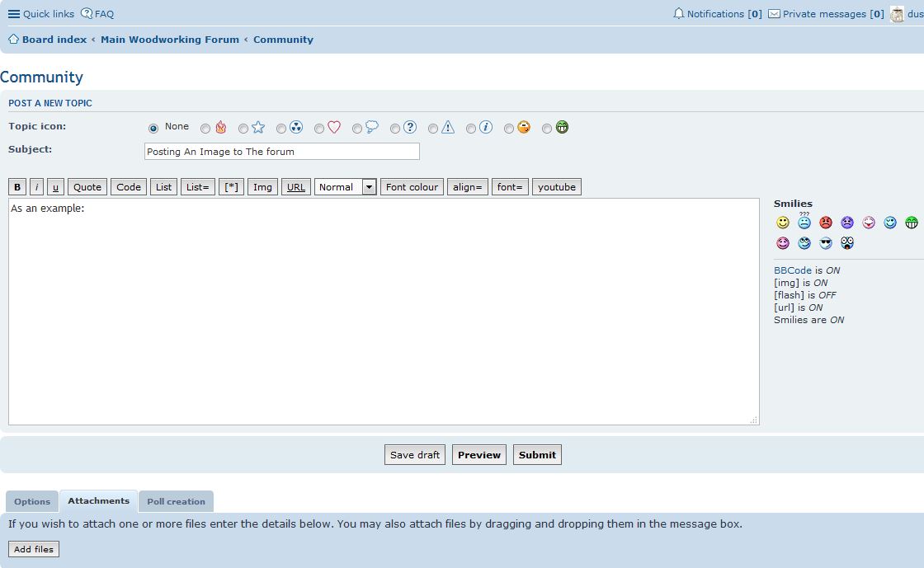Viewport: 924px width, 568px height.
Task: Apply bold with the B button
Action: tap(17, 187)
